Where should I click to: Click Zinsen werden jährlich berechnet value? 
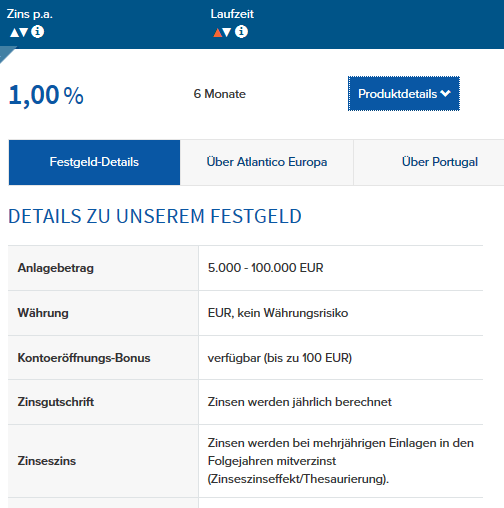[300, 402]
